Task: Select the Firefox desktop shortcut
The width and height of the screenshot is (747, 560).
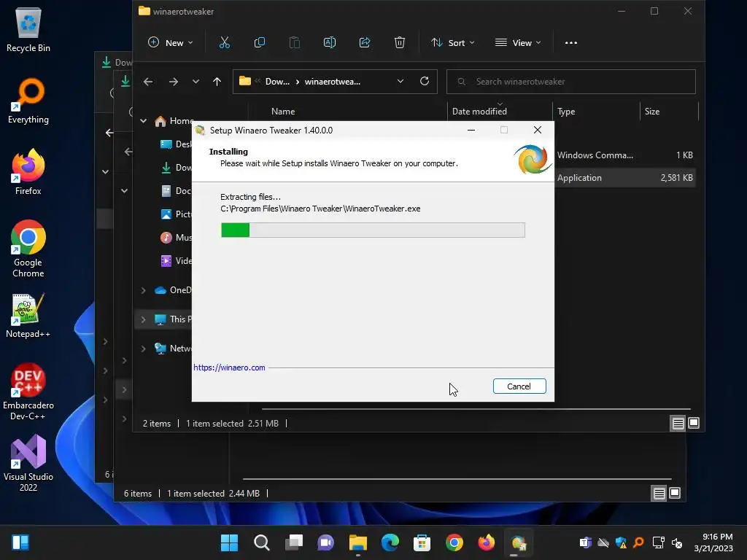Action: tap(28, 172)
